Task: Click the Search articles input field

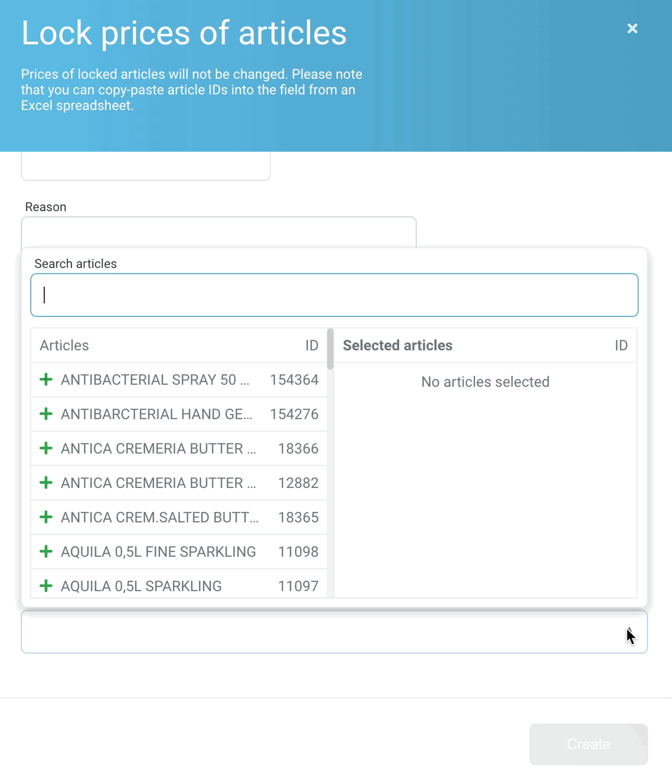Action: click(334, 295)
